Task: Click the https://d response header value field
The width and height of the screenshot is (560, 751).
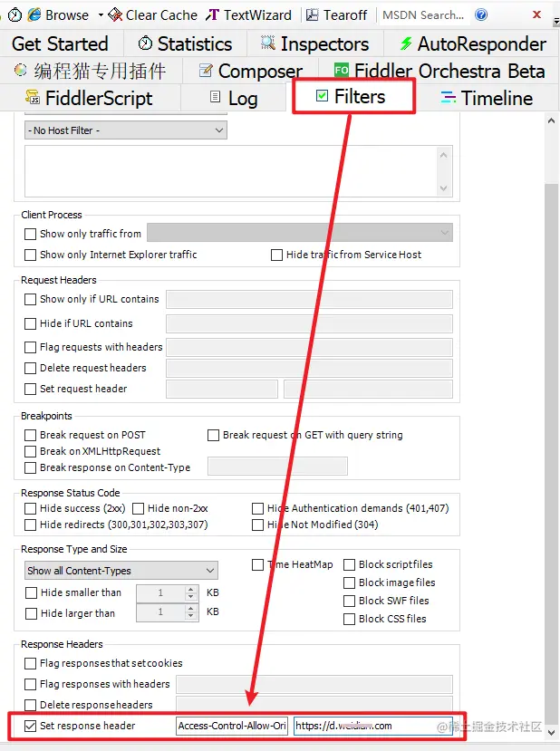Action: 372,726
